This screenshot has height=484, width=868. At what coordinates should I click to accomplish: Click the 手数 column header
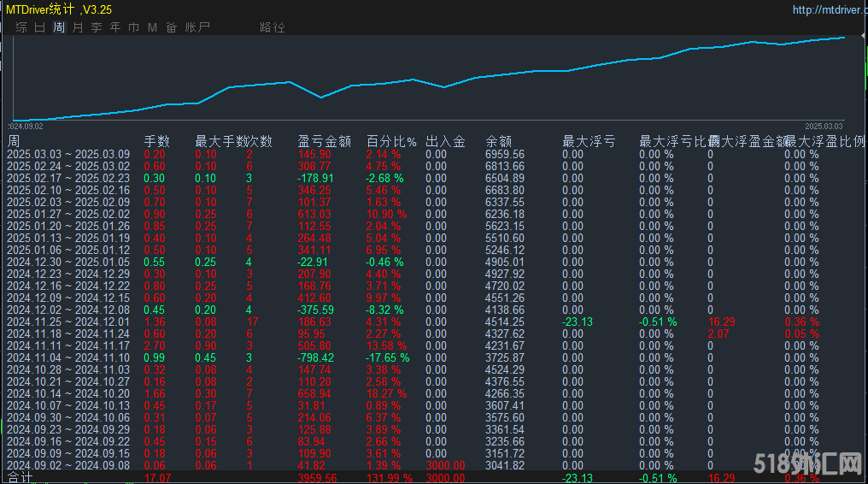point(156,141)
